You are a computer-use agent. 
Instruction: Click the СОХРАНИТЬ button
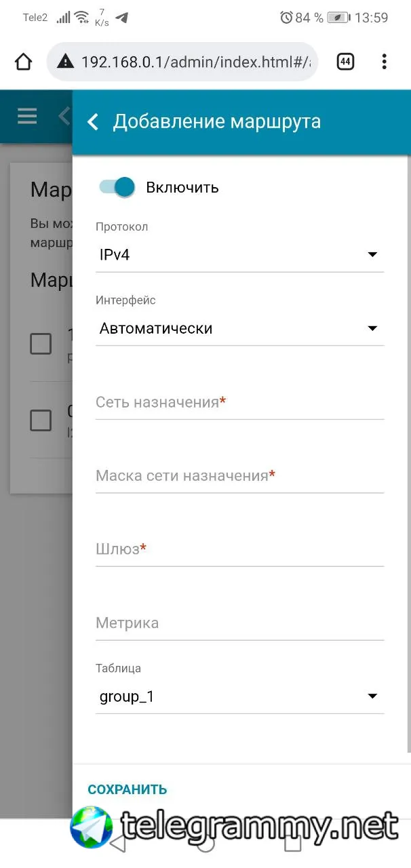coord(128,789)
